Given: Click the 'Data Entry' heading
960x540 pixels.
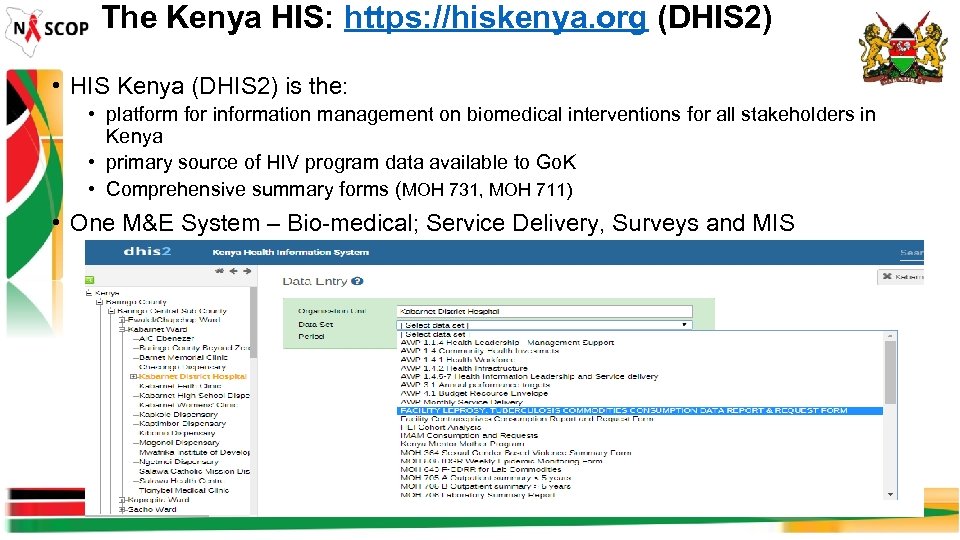Looking at the screenshot, I should (x=315, y=282).
